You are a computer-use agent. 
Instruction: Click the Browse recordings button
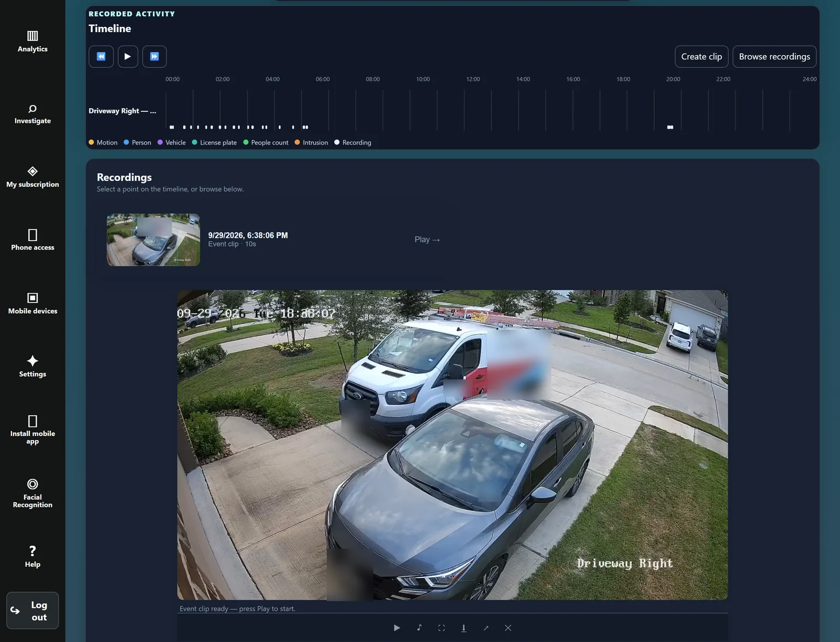click(774, 57)
